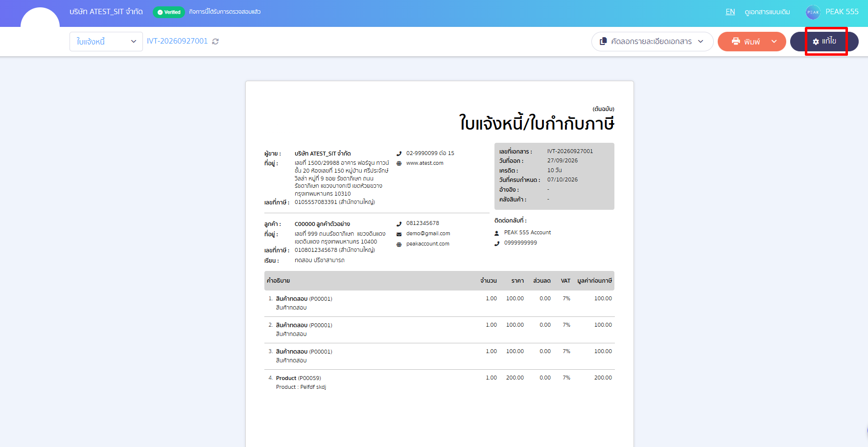Screen dimensions: 868x447
Task: Click the 200.00 price in row 4
Action: pos(515,378)
